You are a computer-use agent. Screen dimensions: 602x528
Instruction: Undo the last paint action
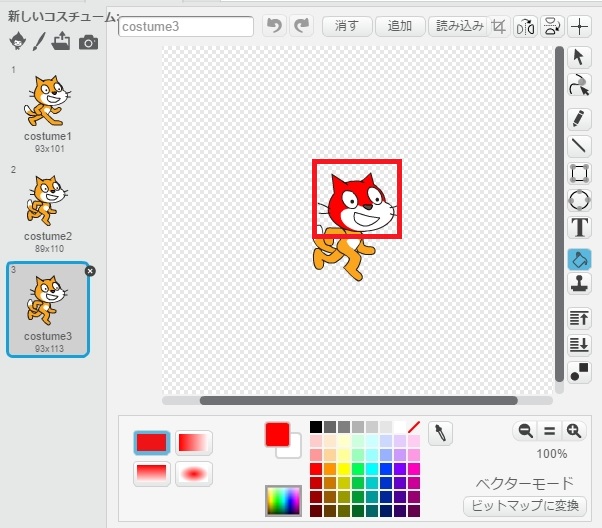pos(274,26)
